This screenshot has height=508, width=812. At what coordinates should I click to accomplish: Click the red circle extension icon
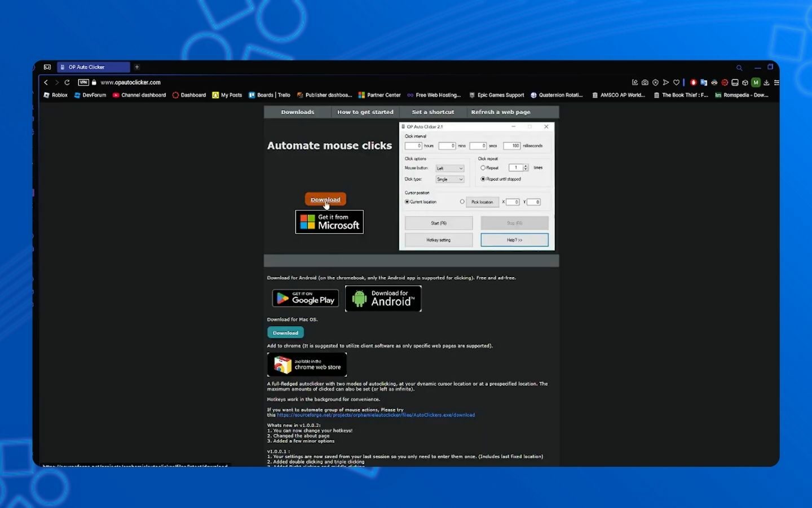pyautogui.click(x=725, y=82)
